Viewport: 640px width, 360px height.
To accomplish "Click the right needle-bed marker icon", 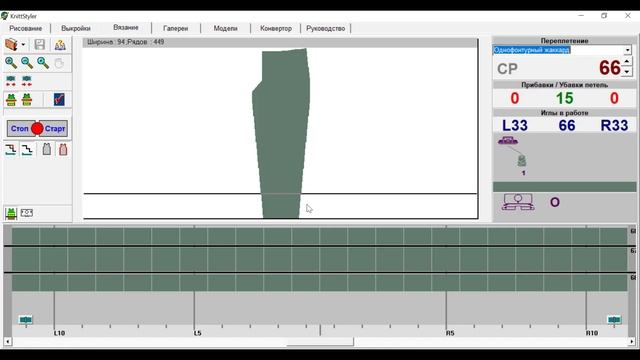I will click(x=614, y=319).
